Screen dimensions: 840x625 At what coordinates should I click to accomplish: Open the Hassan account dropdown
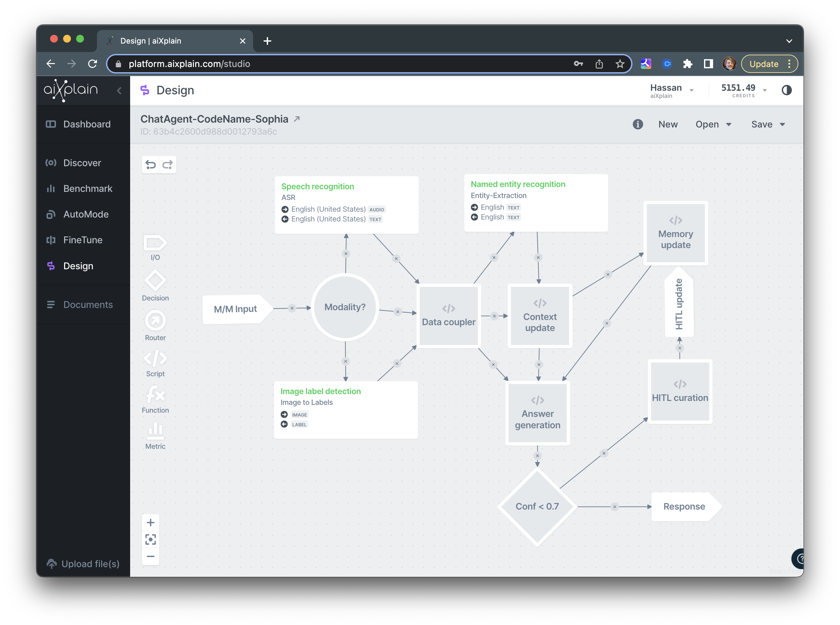pos(671,90)
